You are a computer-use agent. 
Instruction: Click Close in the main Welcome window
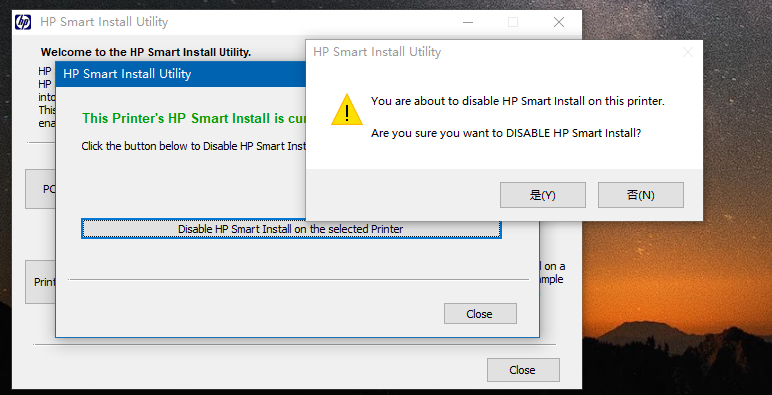523,370
